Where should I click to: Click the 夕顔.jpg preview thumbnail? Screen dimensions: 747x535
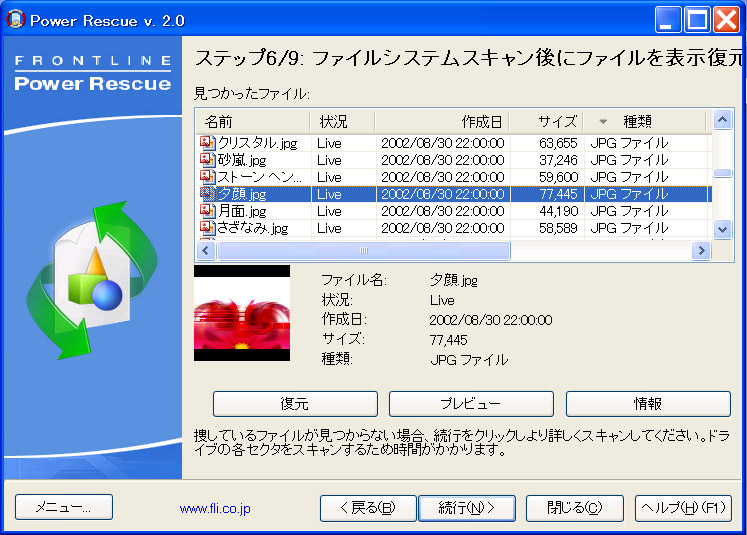[242, 313]
